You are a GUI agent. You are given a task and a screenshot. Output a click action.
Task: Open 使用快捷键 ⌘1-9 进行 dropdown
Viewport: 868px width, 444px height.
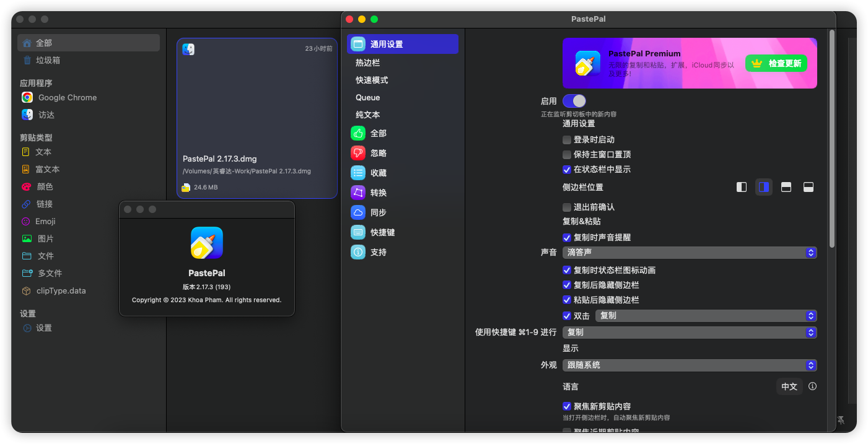[690, 333]
